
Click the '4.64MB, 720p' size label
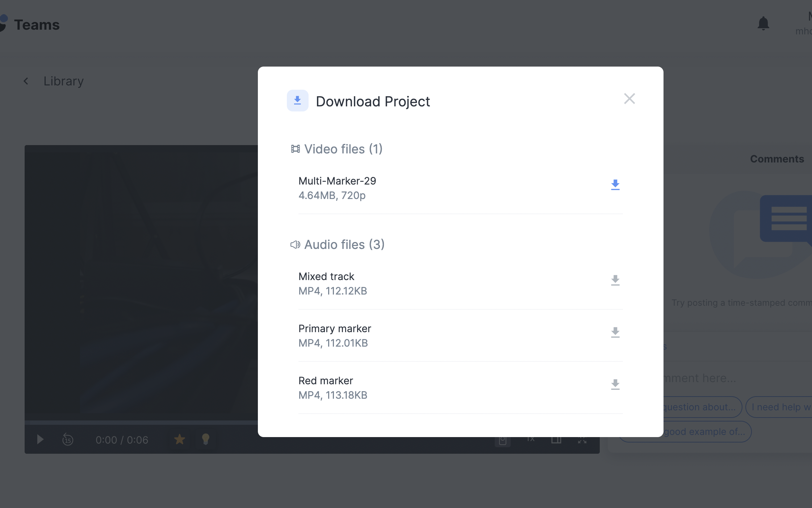tap(332, 195)
